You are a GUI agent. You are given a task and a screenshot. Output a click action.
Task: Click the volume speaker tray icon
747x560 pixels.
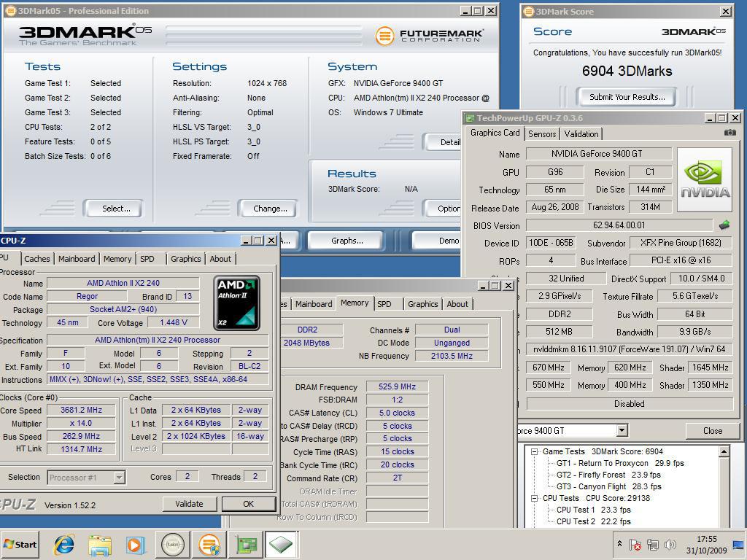point(670,545)
